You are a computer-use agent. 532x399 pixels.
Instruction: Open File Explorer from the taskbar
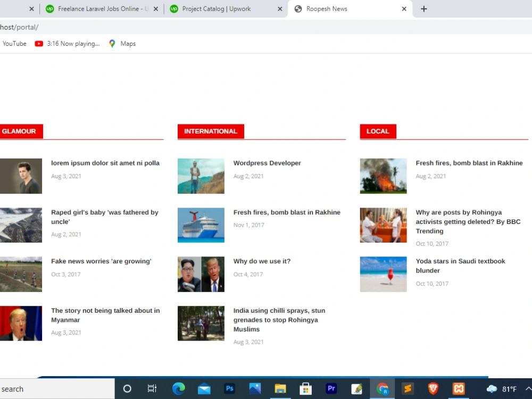[x=280, y=389]
